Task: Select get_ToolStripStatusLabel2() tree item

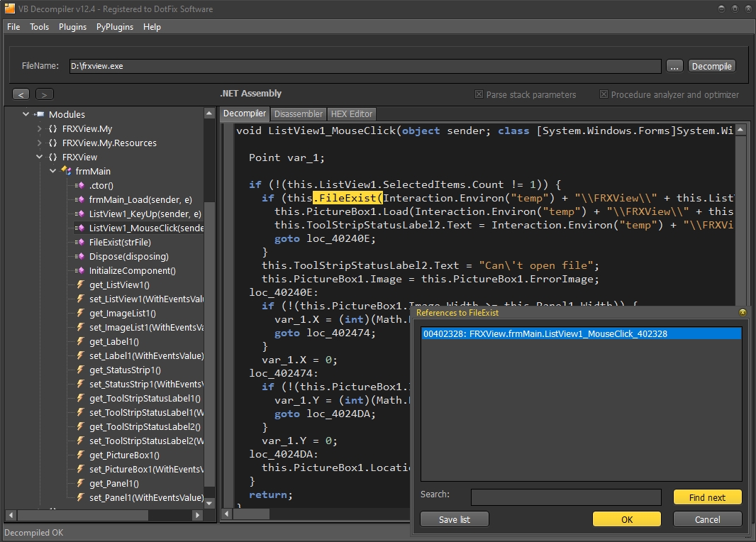Action: pyautogui.click(x=145, y=427)
